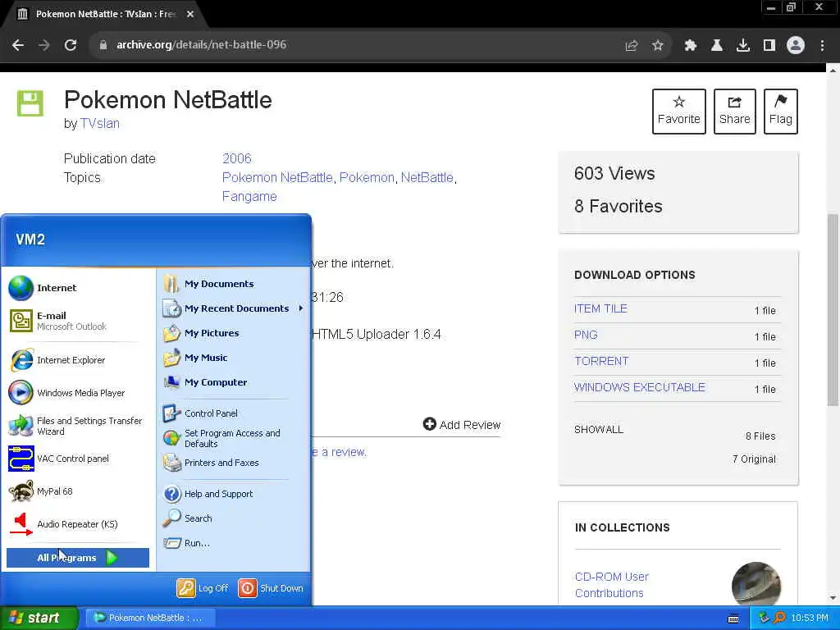Screen dimensions: 840x630
Task: Open browser three-dot menu
Action: click(x=822, y=46)
